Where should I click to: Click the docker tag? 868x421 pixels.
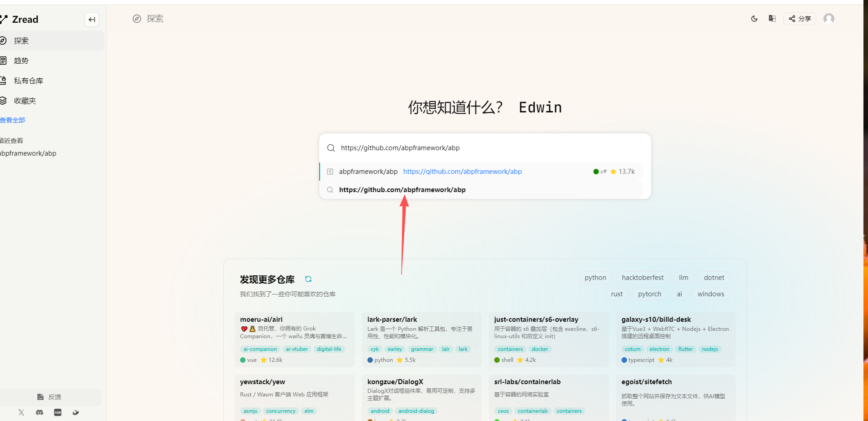point(540,349)
